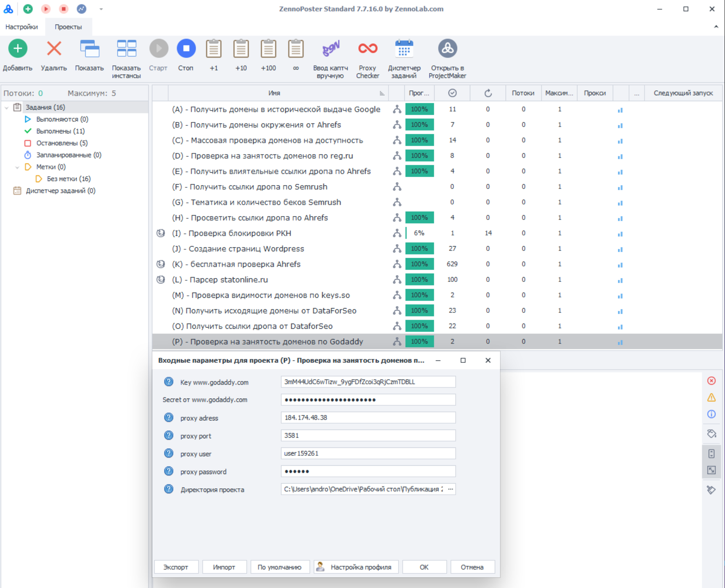Click progress bar of (I) Проверка блокировки РКН
Image resolution: width=725 pixels, height=588 pixels.
419,233
